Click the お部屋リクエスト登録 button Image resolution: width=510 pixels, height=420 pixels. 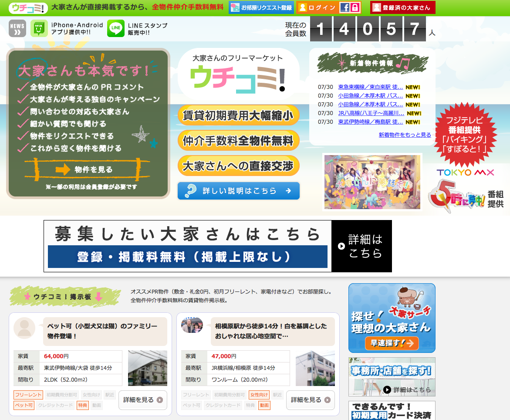point(261,7)
